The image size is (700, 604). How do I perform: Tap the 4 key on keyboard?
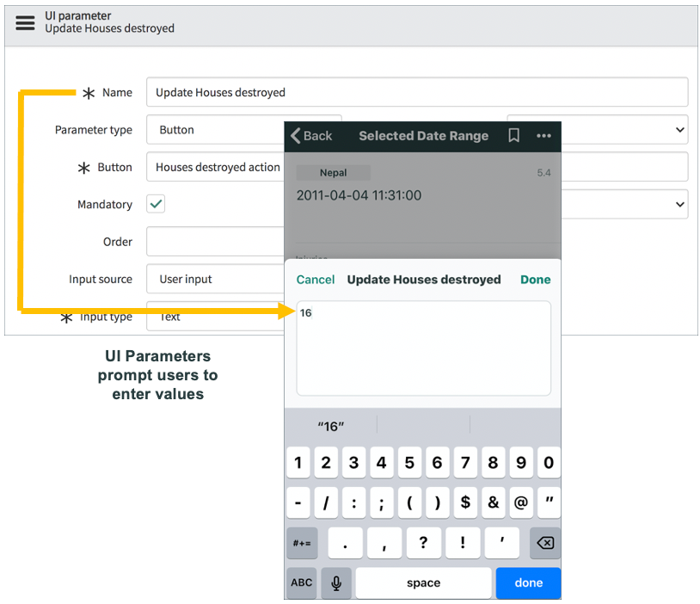[x=382, y=462]
